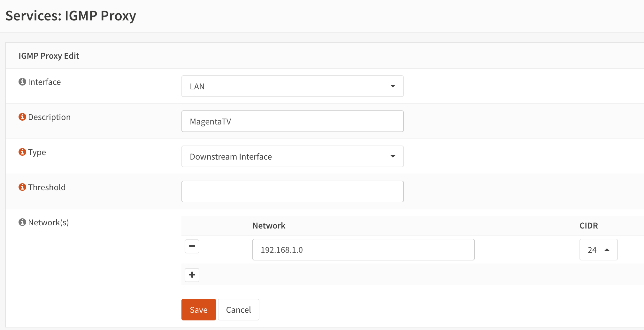Save the IGMP proxy settings

click(x=198, y=310)
